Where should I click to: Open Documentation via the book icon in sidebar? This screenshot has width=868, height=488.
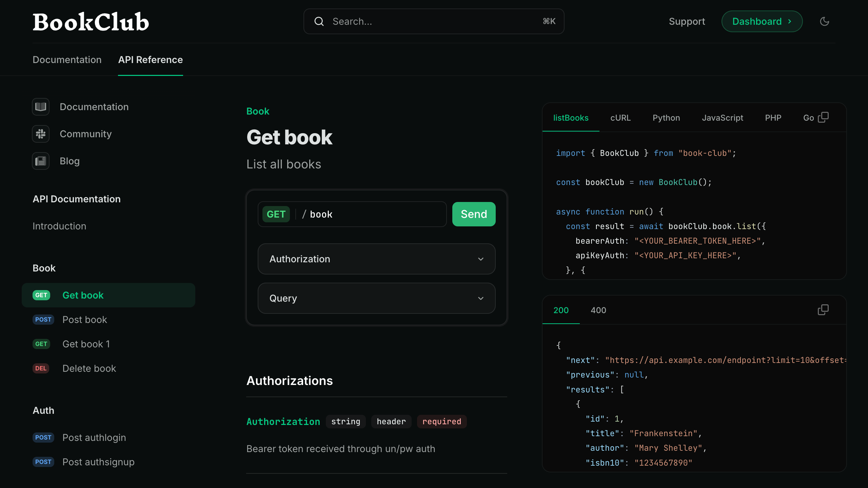point(40,106)
